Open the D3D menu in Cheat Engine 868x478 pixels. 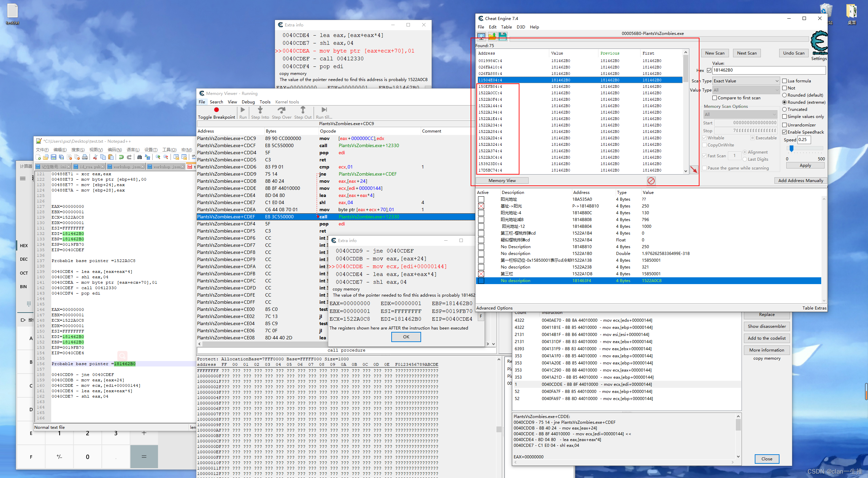(x=521, y=27)
